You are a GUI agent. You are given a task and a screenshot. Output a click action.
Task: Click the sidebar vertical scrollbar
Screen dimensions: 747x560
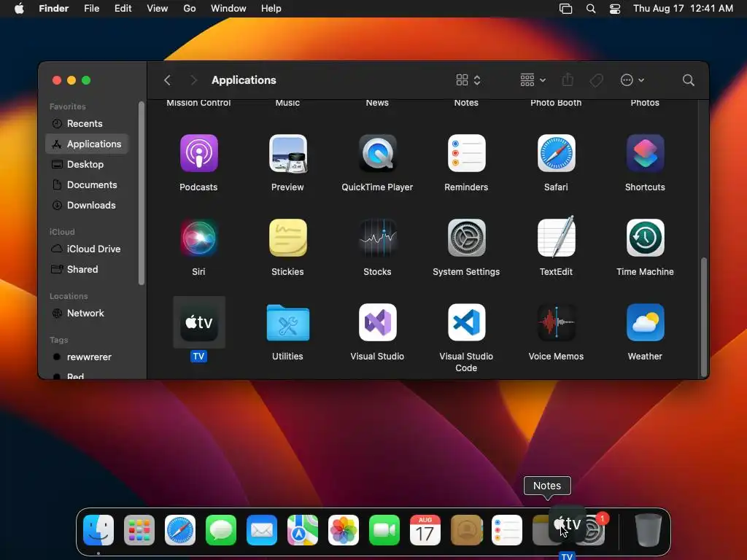(141, 192)
